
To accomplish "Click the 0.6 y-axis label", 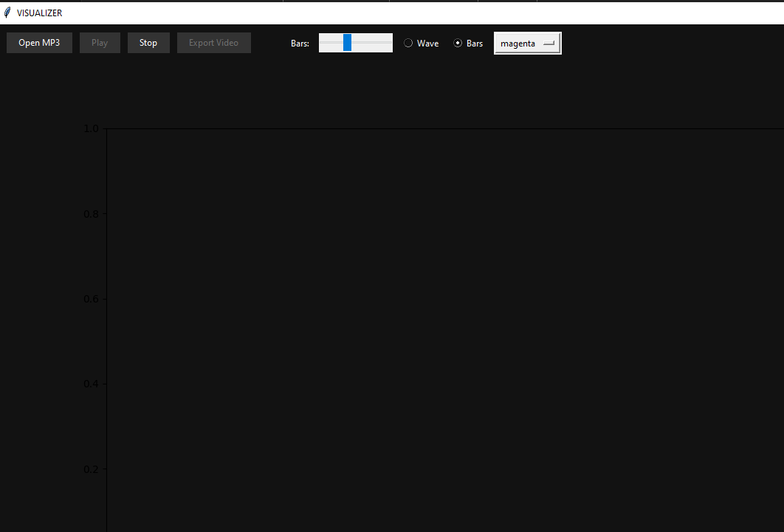I will tap(91, 298).
